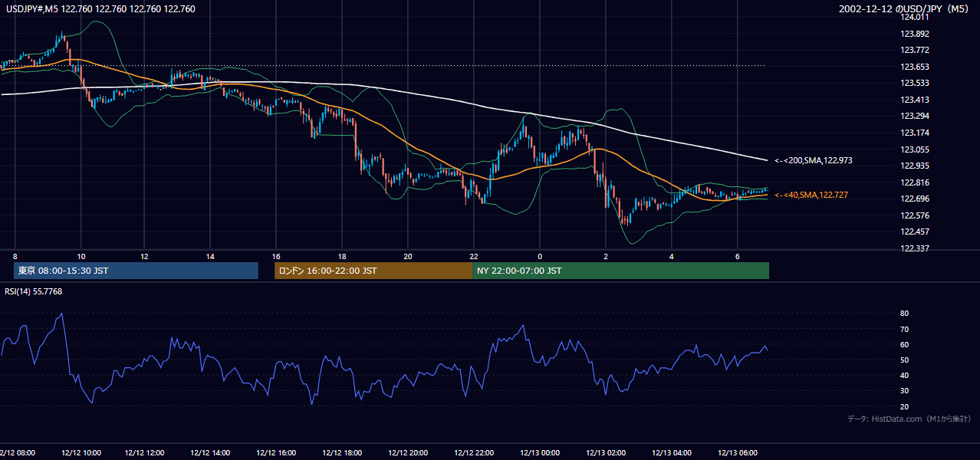Click hour tick 14 under price chart
Image resolution: width=980 pixels, height=460 pixels.
point(210,256)
